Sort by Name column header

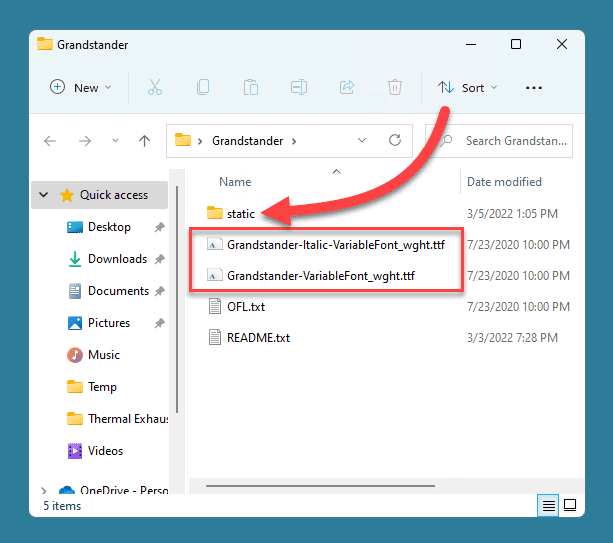tap(235, 182)
